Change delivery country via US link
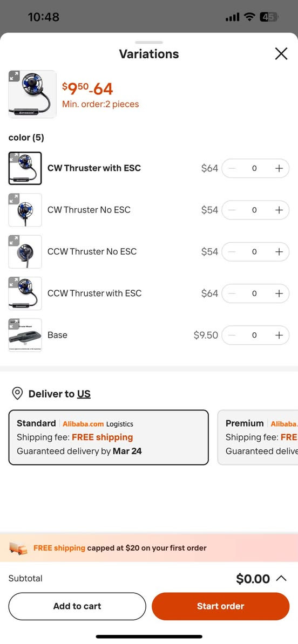This screenshot has width=298, height=644. click(x=84, y=394)
